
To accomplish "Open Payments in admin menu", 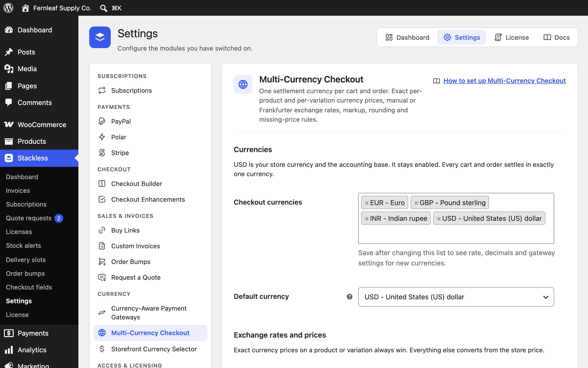I will click(x=39, y=333).
